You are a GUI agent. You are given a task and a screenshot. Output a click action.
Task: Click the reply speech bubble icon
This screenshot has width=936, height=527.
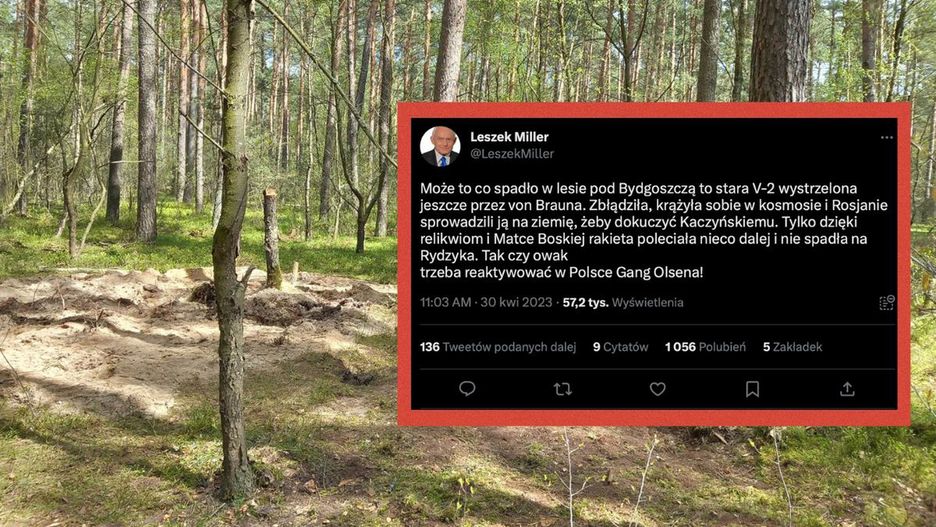coord(467,389)
